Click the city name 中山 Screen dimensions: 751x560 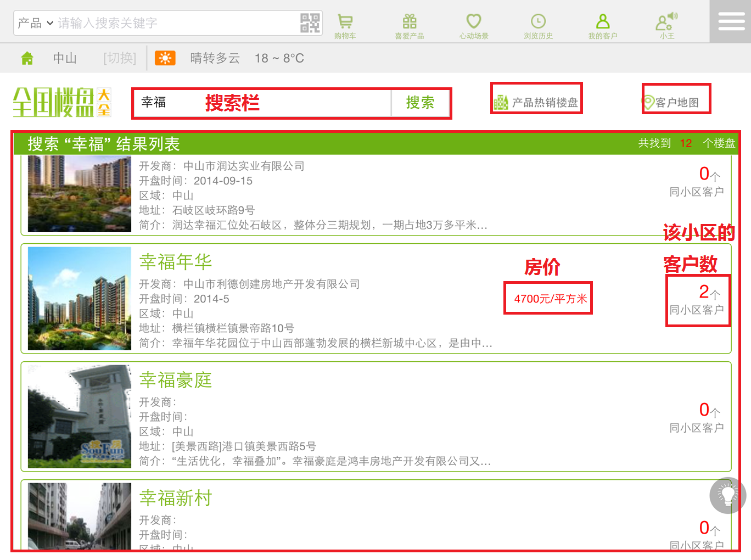click(65, 58)
